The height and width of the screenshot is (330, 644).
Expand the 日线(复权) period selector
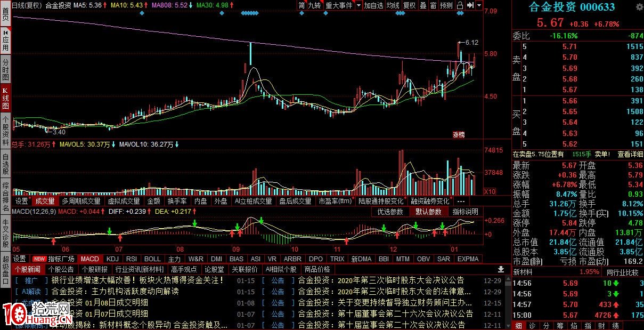pyautogui.click(x=27, y=5)
